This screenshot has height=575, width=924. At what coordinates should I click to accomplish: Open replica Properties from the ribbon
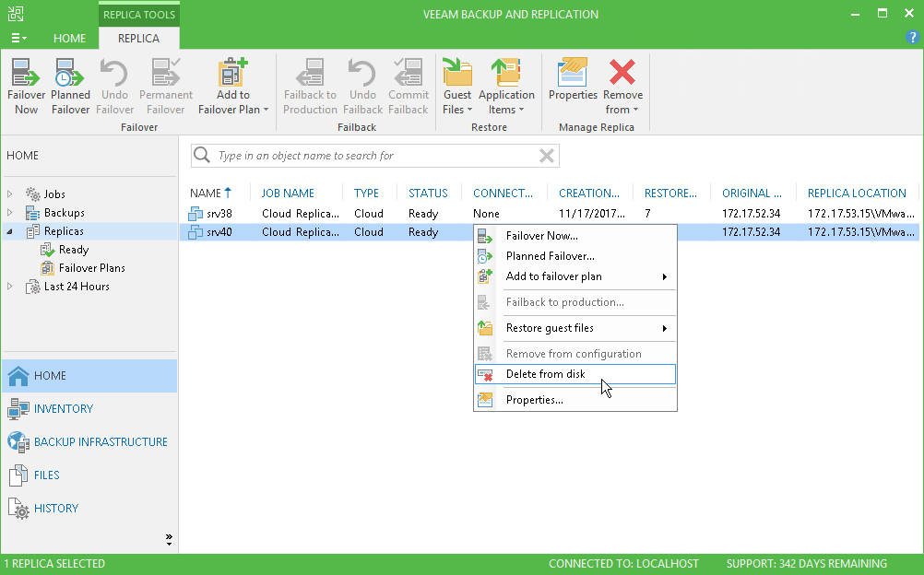click(573, 80)
